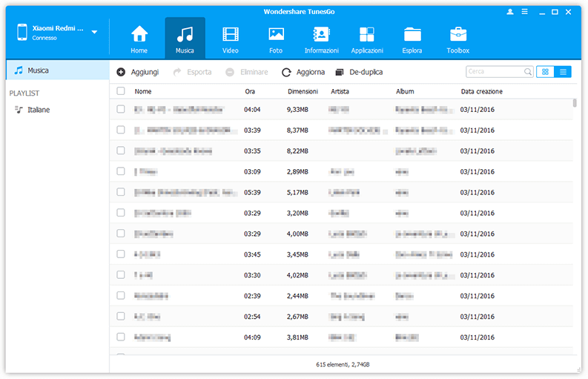588x379 pixels.
Task: Click Aggiorna to refresh the list
Action: coord(303,72)
